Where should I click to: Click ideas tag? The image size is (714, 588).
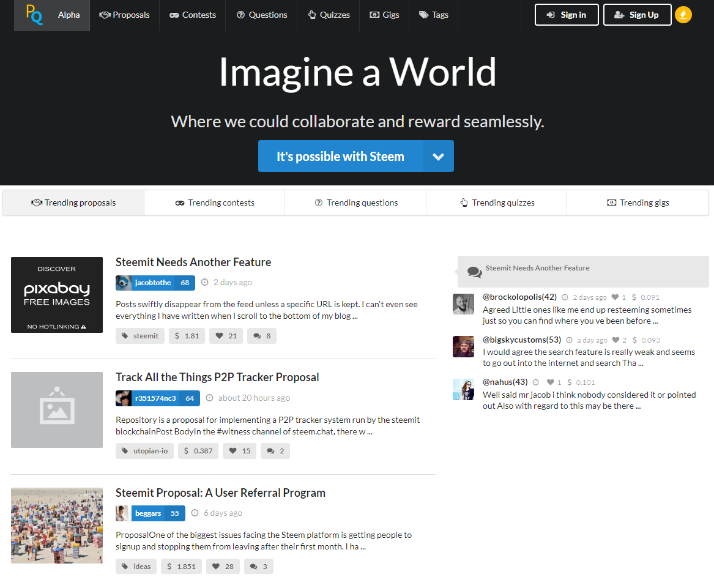tap(136, 567)
